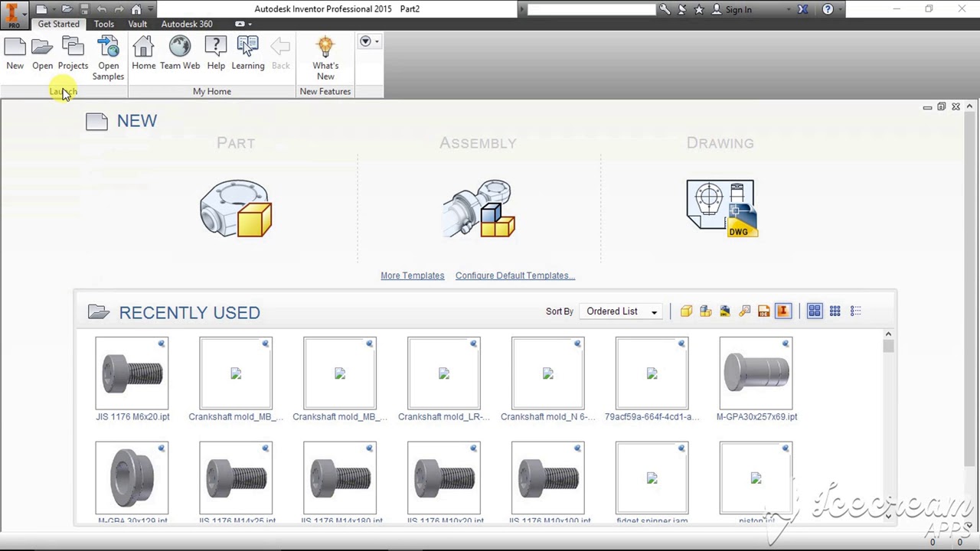Image resolution: width=980 pixels, height=551 pixels.
Task: Toggle Parts filter in Recently Used
Action: [x=686, y=311]
